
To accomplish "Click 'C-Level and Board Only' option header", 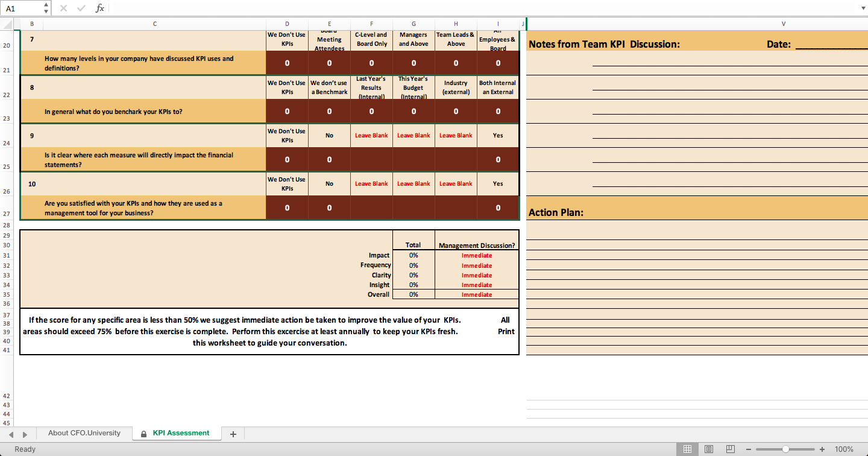I will 371,39.
